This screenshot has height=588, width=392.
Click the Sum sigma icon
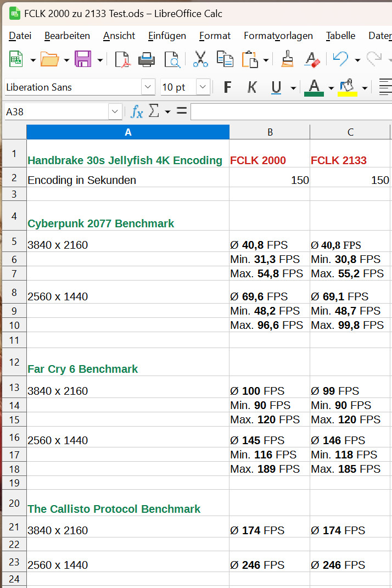click(x=153, y=111)
